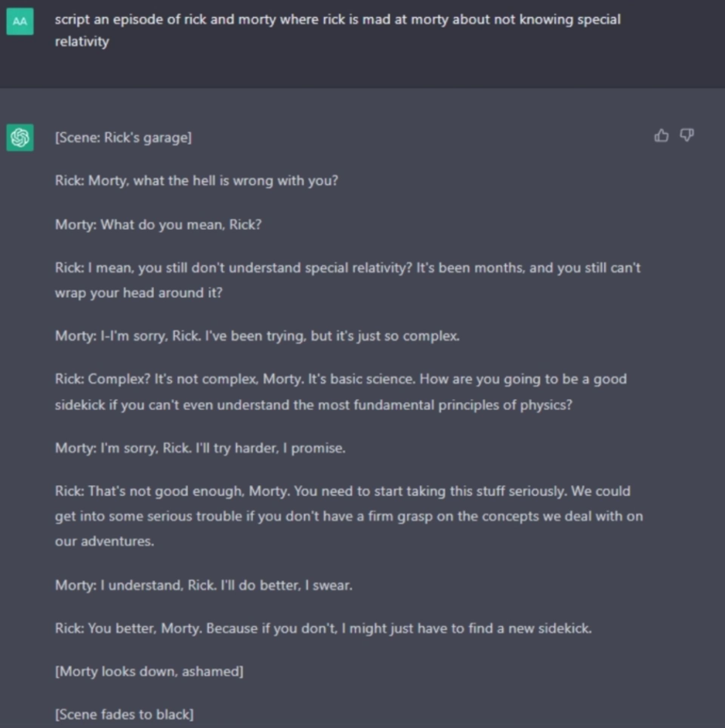The width and height of the screenshot is (725, 728).
Task: Click the "fundamental principles of physics" text
Action: [313, 405]
